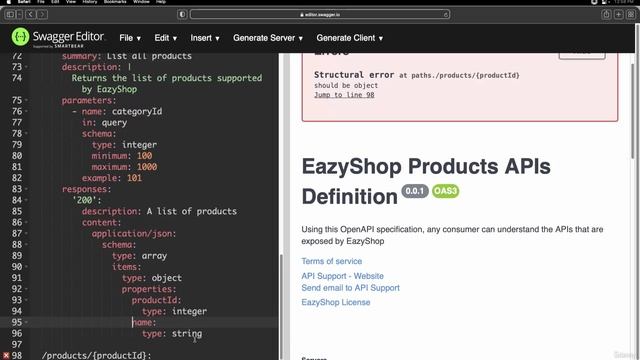Open the Generate Server menu
640x360 pixels.
(x=268, y=38)
